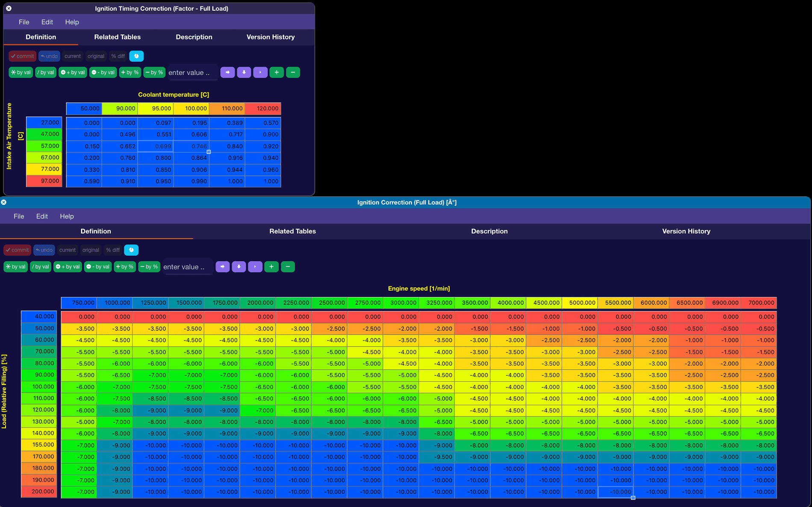812x507 pixels.
Task: Select engine speed header 750.000
Action: pyautogui.click(x=79, y=303)
